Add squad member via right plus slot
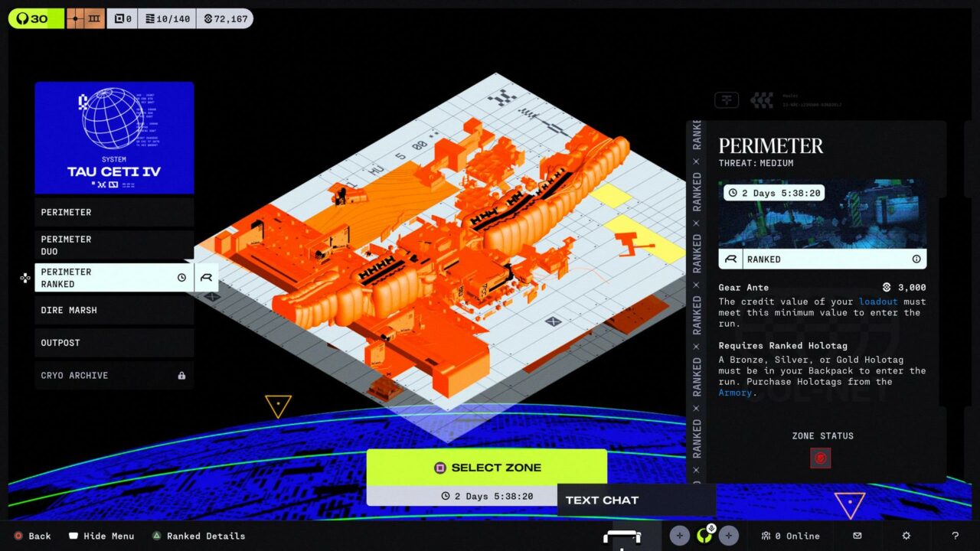This screenshot has width=980, height=551. [728, 536]
